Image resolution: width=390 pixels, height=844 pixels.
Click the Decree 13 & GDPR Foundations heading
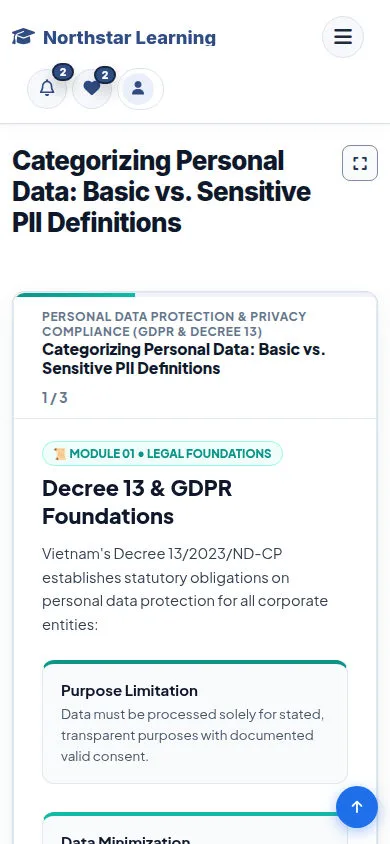137,502
